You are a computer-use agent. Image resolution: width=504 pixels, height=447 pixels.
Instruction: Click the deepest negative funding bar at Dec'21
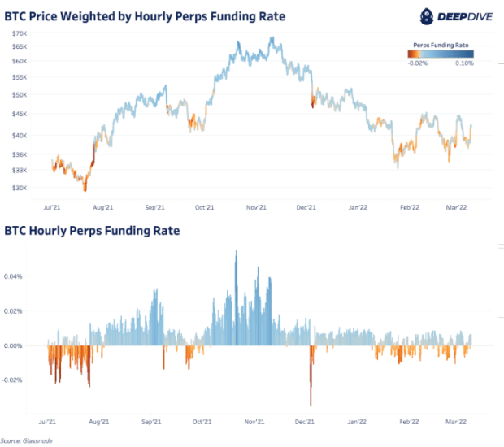click(x=311, y=375)
